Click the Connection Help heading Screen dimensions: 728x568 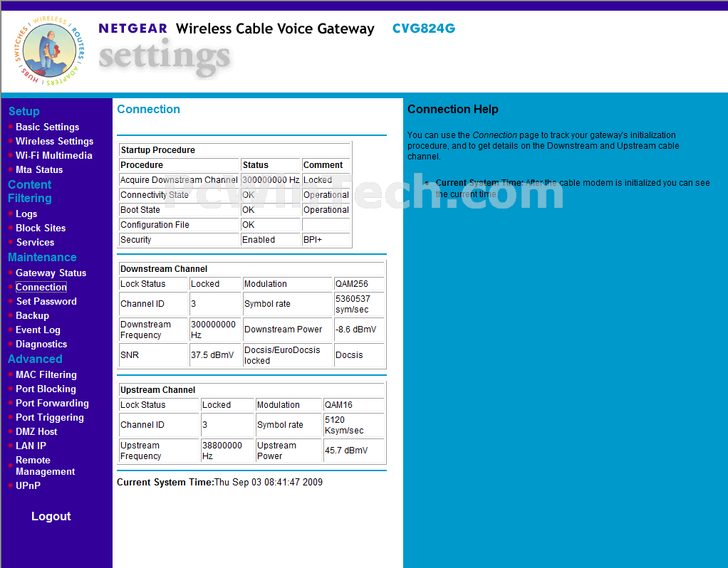pos(452,109)
